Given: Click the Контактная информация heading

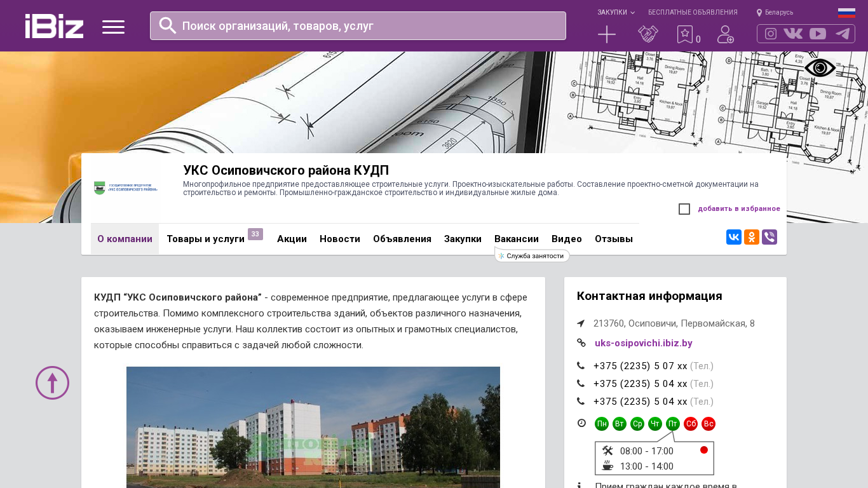Looking at the screenshot, I should click(649, 296).
